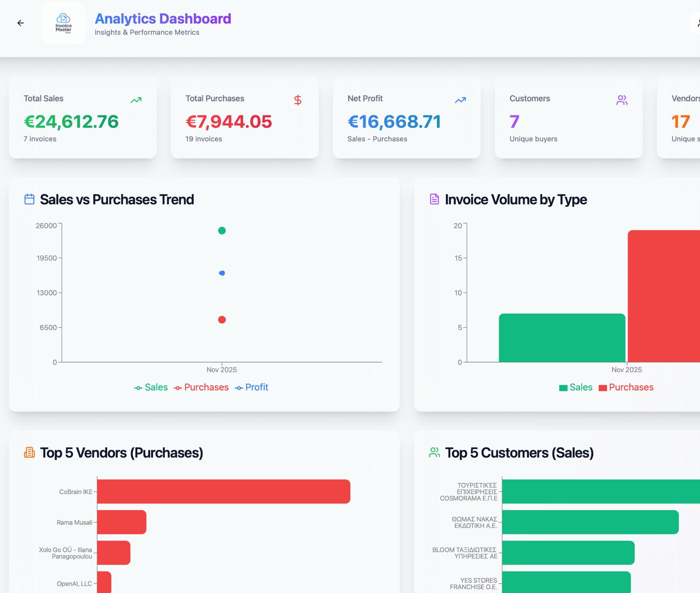Click the OpenAI, LLC axis label
This screenshot has height=593, width=700.
click(x=74, y=584)
